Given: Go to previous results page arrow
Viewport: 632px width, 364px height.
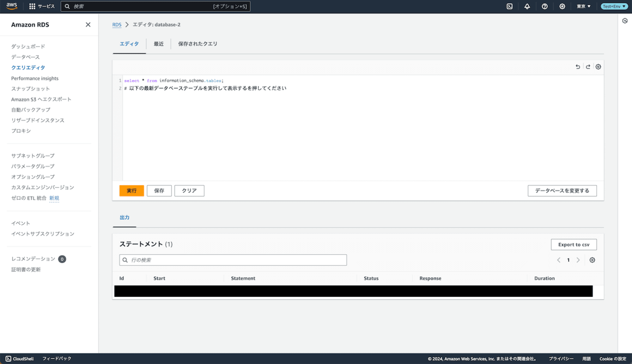Looking at the screenshot, I should [558, 260].
